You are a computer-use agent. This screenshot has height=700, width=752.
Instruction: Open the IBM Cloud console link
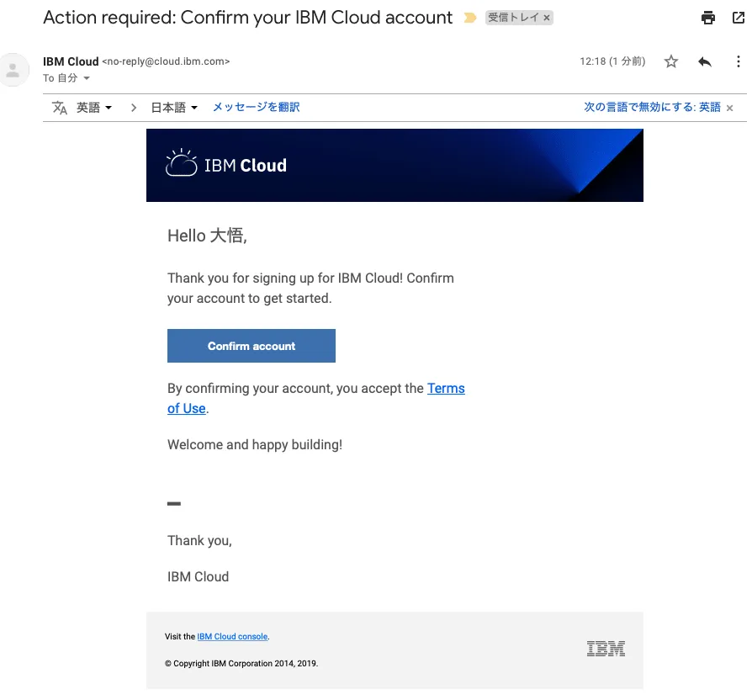[232, 636]
